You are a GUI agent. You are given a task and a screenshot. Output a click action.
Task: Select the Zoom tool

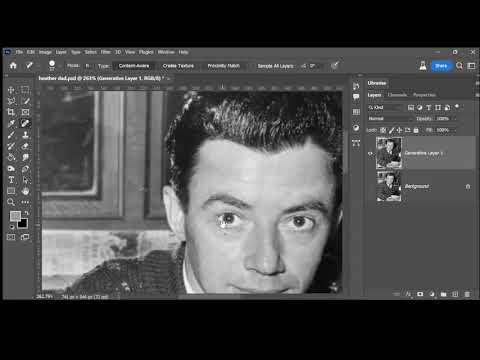(x=11, y=202)
